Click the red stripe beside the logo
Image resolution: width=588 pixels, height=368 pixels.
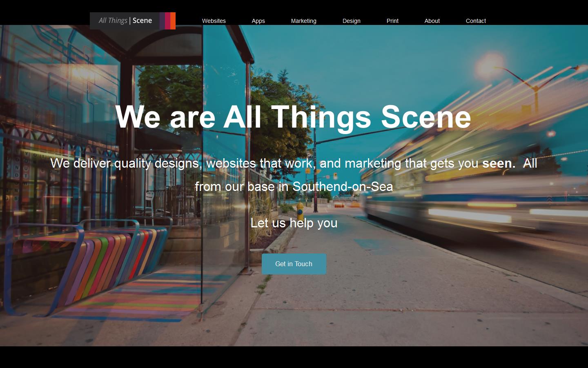coord(168,20)
